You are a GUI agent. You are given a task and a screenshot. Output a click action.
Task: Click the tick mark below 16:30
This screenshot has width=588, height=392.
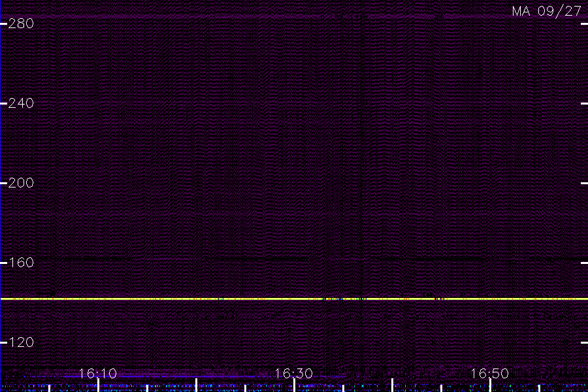point(294,385)
